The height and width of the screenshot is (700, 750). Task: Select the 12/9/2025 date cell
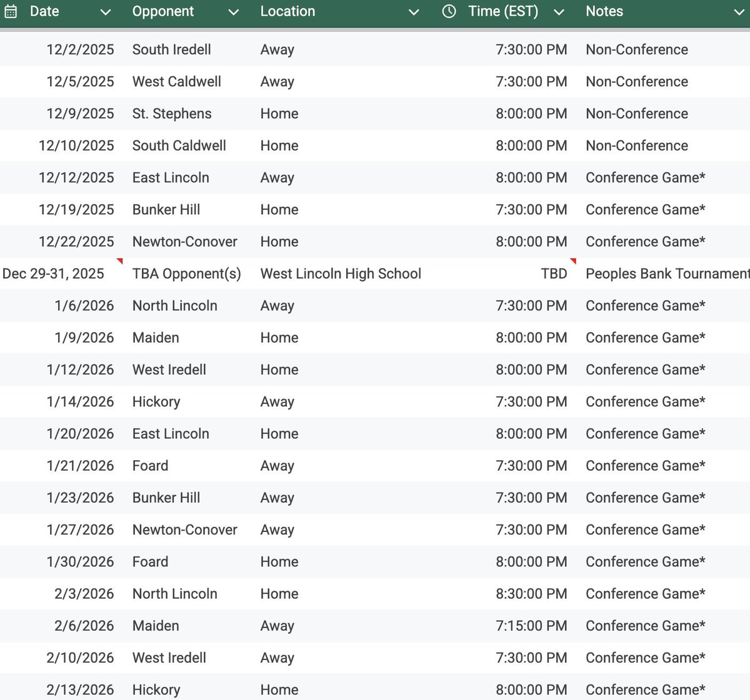pyautogui.click(x=80, y=114)
